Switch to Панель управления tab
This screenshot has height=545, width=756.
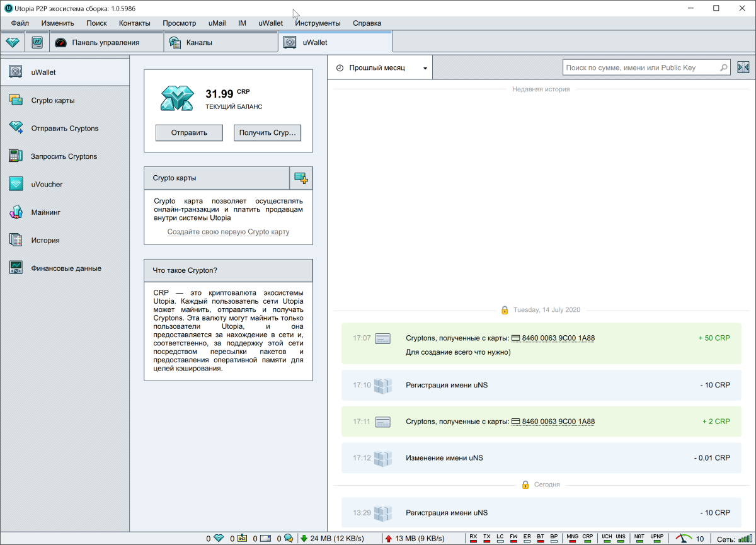[106, 43]
